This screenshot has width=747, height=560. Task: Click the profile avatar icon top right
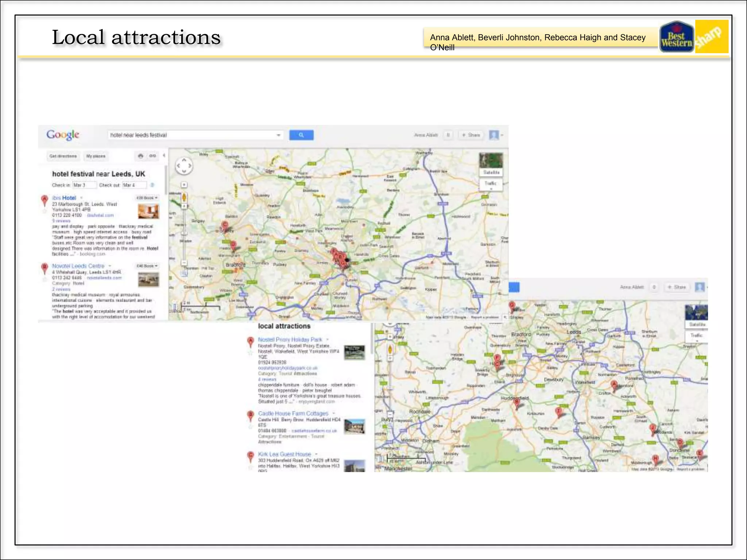point(494,135)
